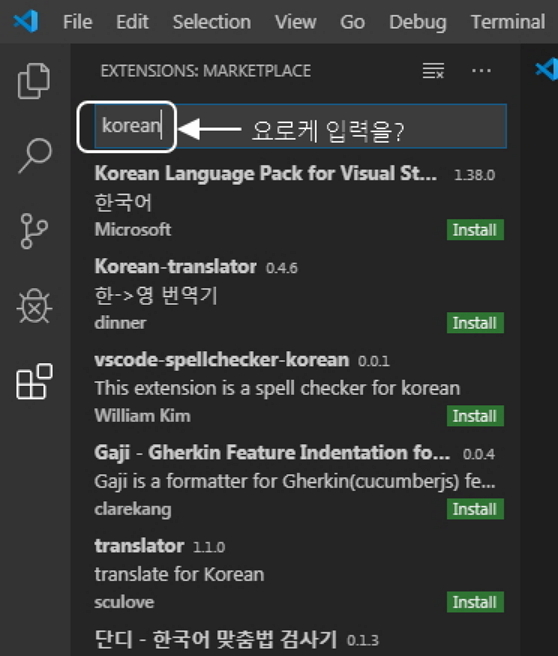Select the Korean-translator extension title

(175, 266)
